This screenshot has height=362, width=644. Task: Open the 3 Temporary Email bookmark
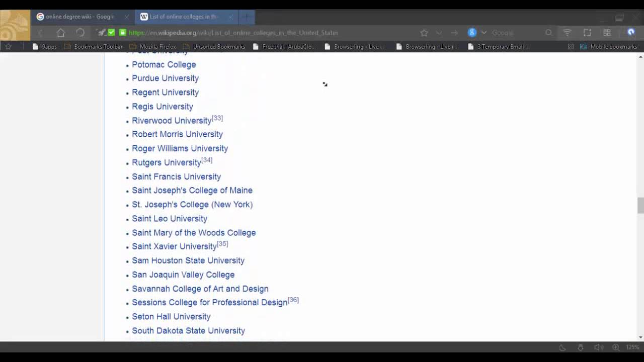coord(499,47)
